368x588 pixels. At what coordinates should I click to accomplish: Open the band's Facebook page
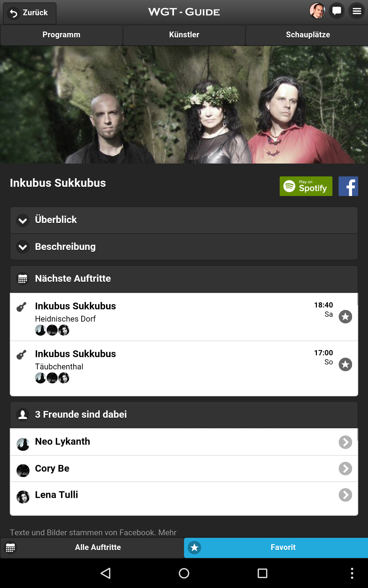point(348,186)
